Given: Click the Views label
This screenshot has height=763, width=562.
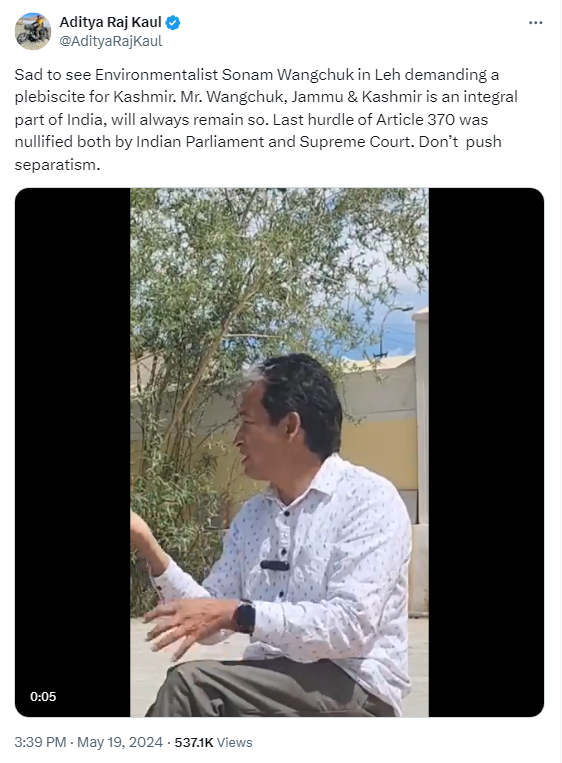Looking at the screenshot, I should click(x=235, y=742).
